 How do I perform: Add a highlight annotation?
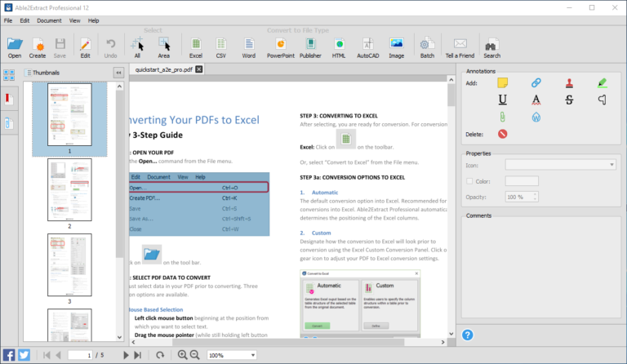point(603,82)
